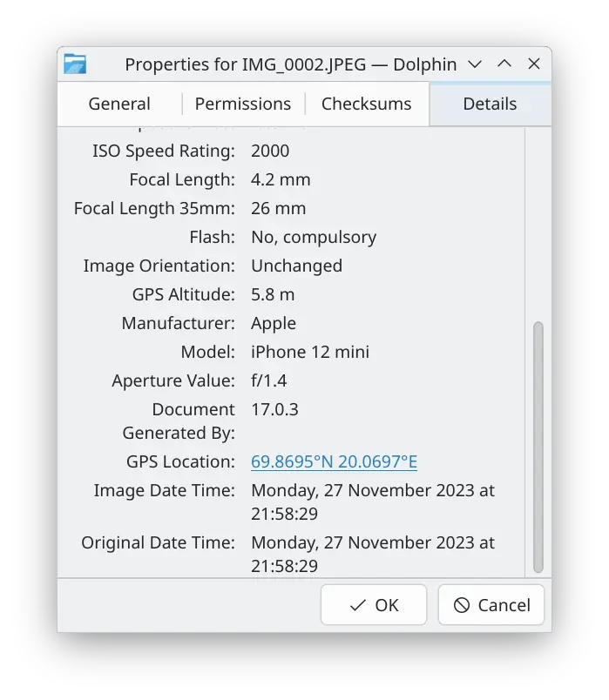Confirm the dialog with the OK button
Viewport: 609px width, 700px height.
pos(373,604)
